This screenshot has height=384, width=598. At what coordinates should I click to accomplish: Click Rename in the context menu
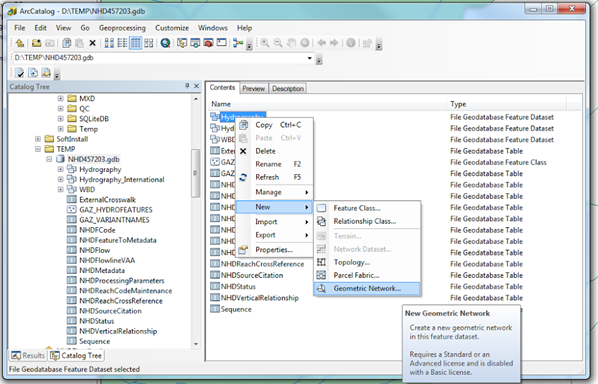[274, 164]
